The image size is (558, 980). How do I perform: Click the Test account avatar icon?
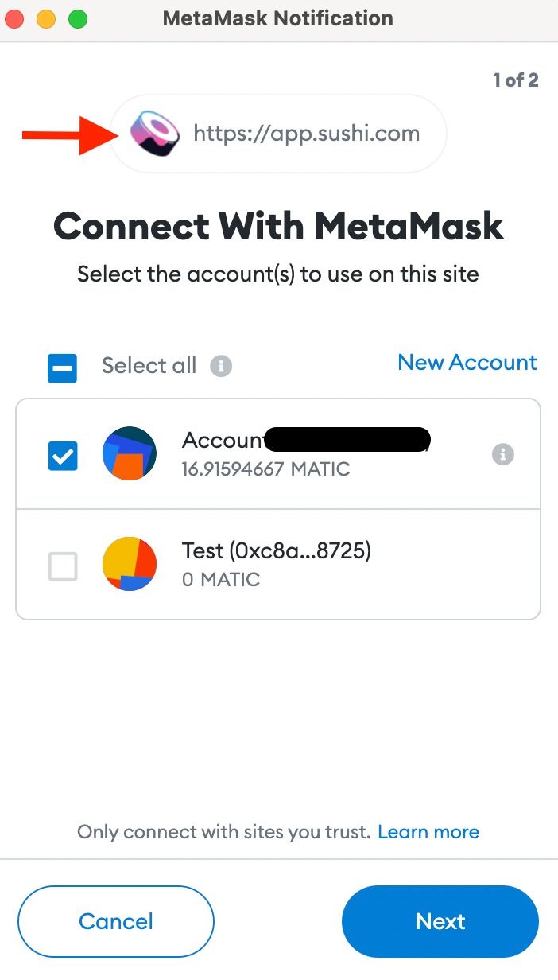pyautogui.click(x=130, y=563)
